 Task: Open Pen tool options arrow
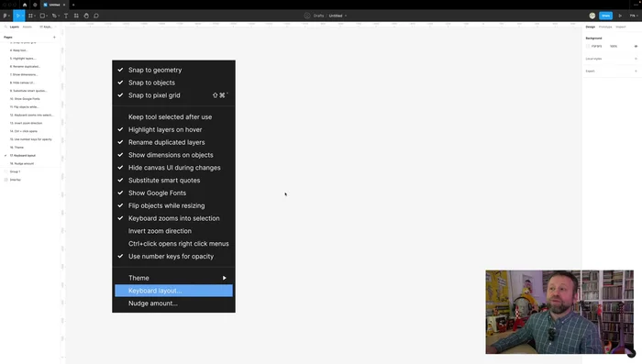pyautogui.click(x=59, y=16)
